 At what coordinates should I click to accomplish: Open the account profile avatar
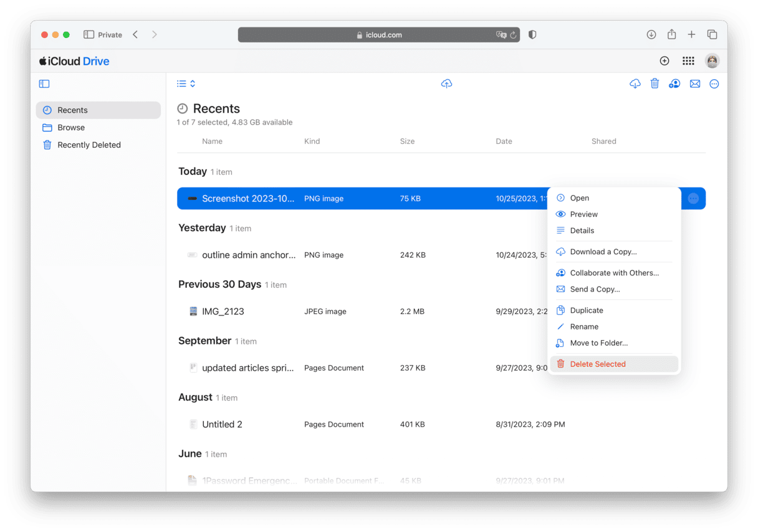coord(712,61)
